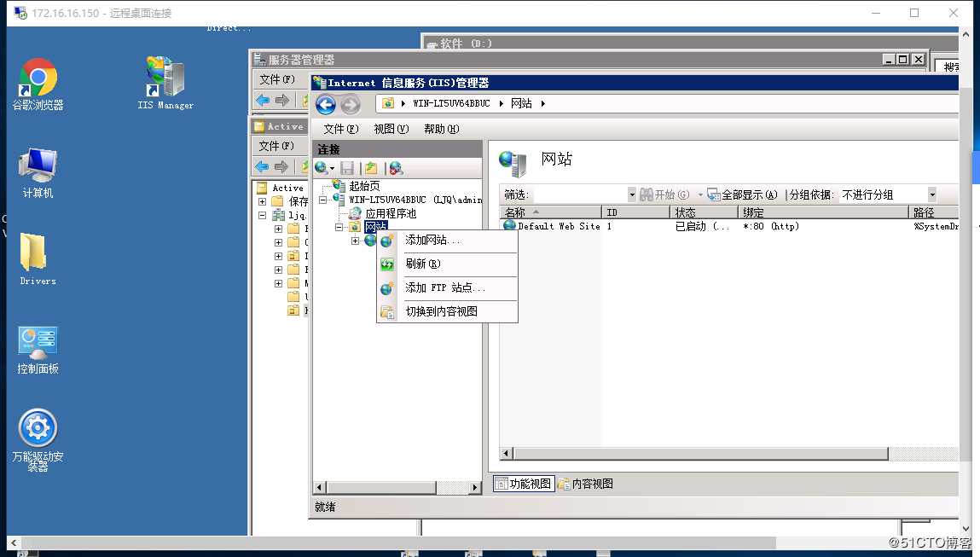Screen dimensions: 980x557
Task: Click the remote desktop icon in the title bar
Action: (x=20, y=13)
